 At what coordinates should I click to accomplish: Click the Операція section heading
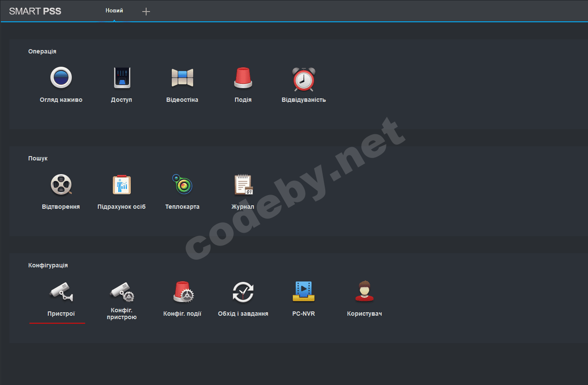42,51
